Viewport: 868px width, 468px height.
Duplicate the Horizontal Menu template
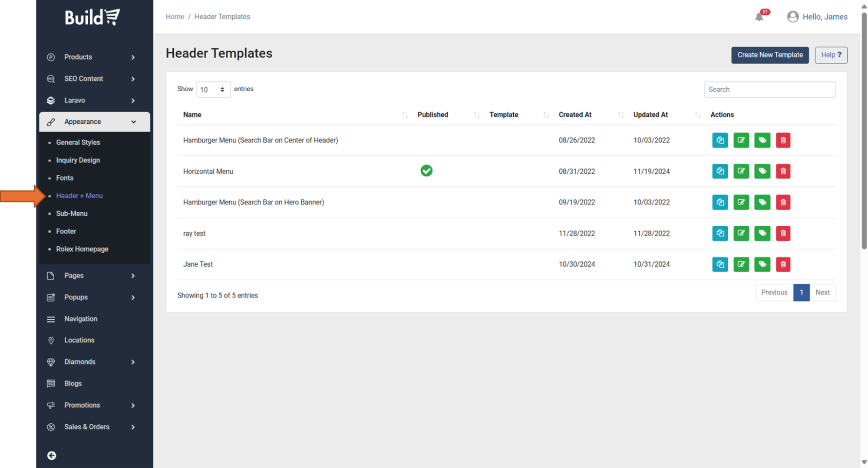[720, 171]
